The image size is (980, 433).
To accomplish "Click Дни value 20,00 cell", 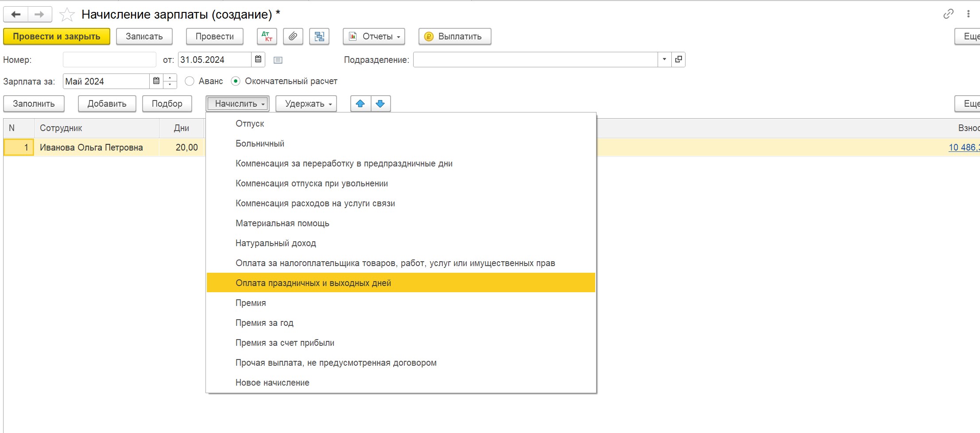I will (x=182, y=147).
